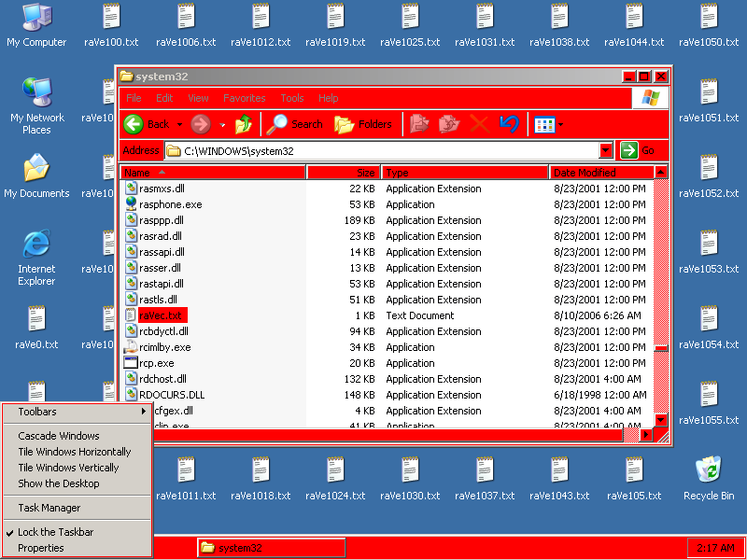Screen dimensions: 747x560
Task: Select rcimlby.exe file icon
Action: click(131, 347)
